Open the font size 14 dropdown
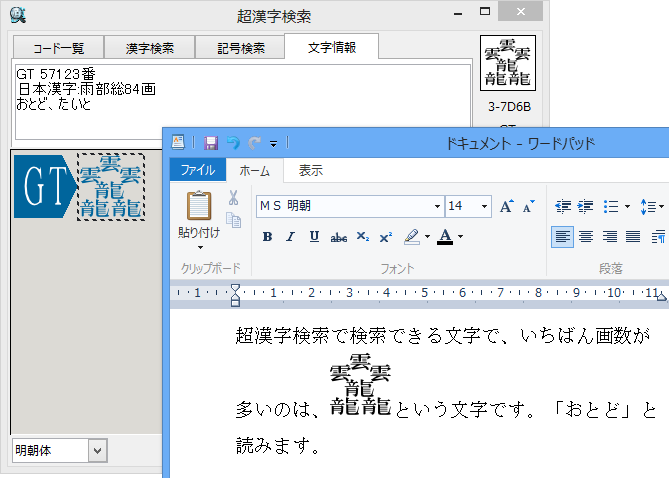This screenshot has width=669, height=478. 485,206
